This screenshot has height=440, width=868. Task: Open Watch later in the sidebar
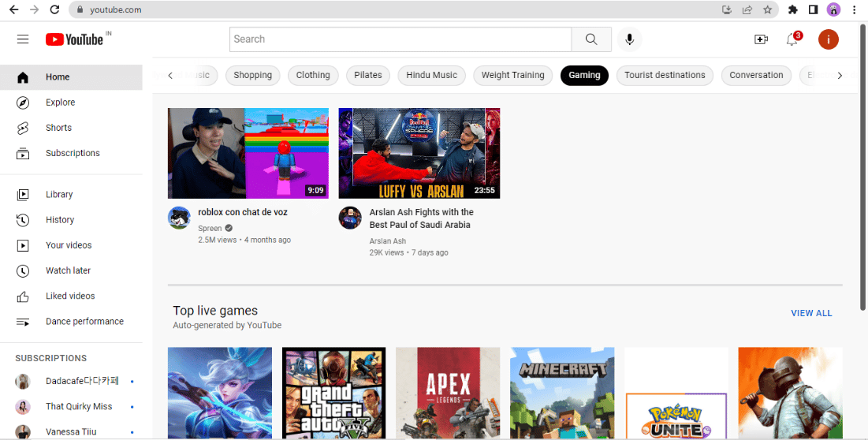[x=71, y=270]
